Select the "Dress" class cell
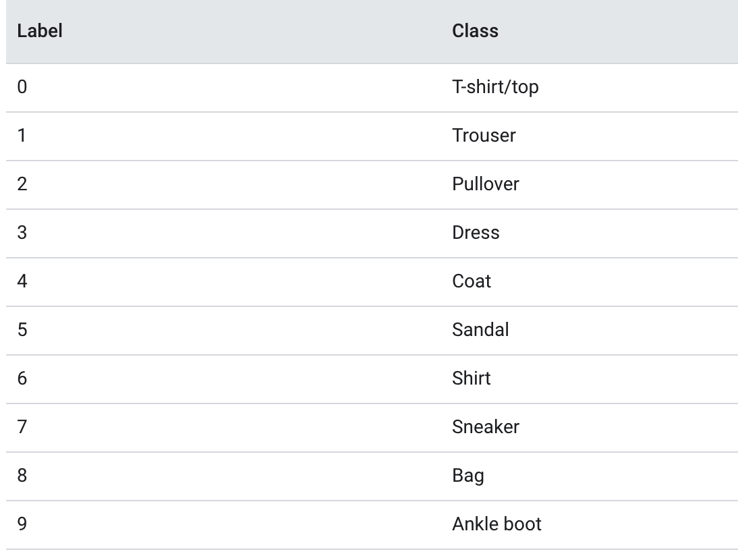 coord(476,233)
